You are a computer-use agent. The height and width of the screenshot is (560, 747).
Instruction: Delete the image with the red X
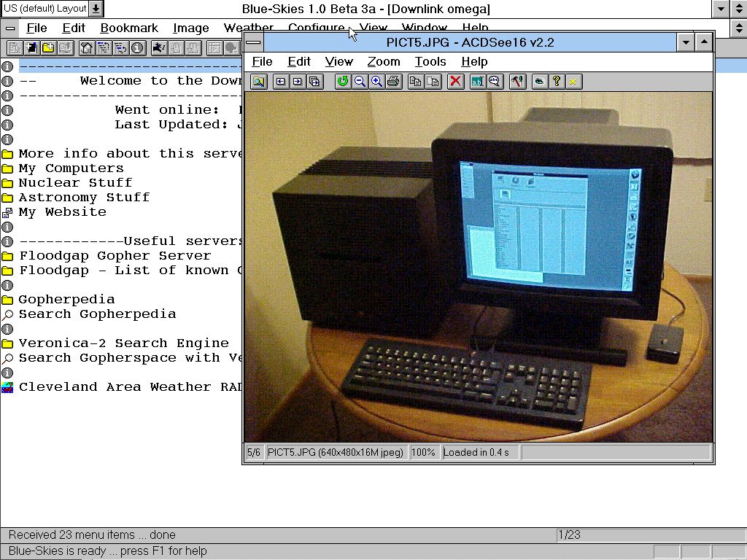coord(456,82)
